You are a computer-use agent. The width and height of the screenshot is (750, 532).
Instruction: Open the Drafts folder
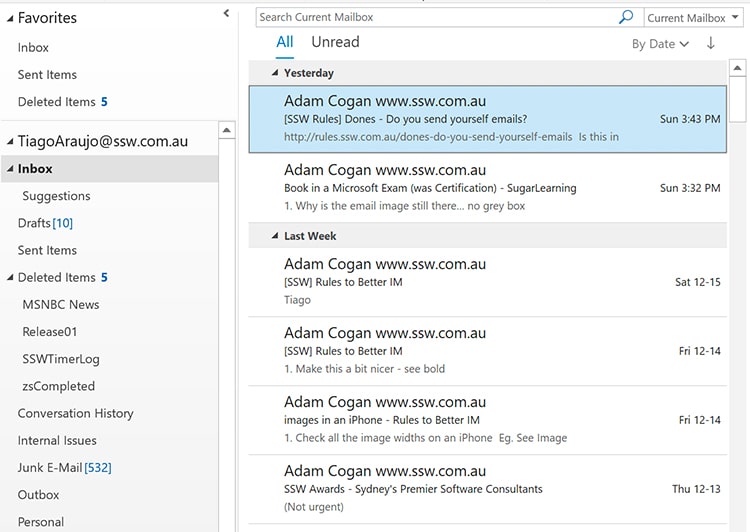pos(34,223)
